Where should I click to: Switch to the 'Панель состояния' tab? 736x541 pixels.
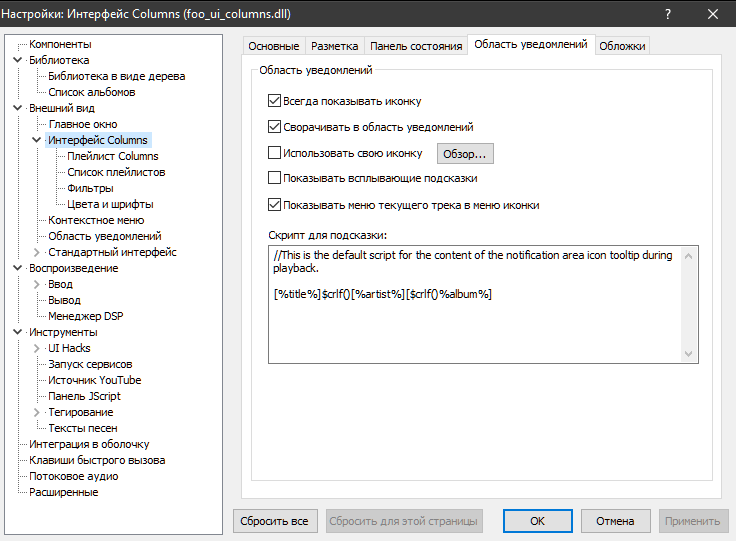(416, 46)
